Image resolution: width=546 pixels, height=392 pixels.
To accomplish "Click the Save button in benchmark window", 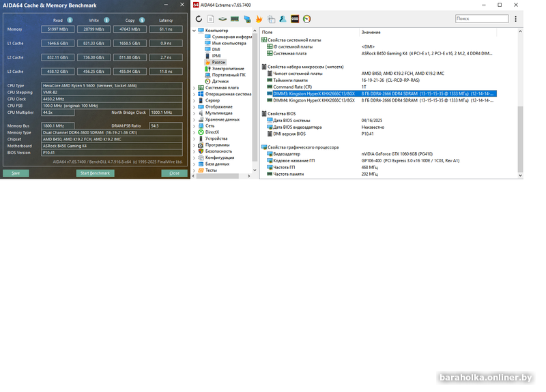I will pos(16,173).
